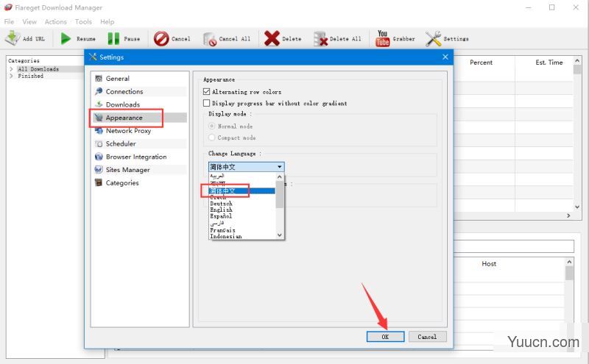Screen dimensions: 589x364
Task: Choose Français in the language list
Action: point(223,229)
